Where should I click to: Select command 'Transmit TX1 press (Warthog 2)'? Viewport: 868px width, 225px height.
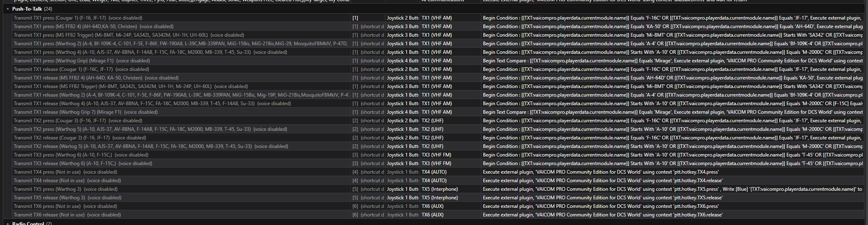tap(181, 44)
